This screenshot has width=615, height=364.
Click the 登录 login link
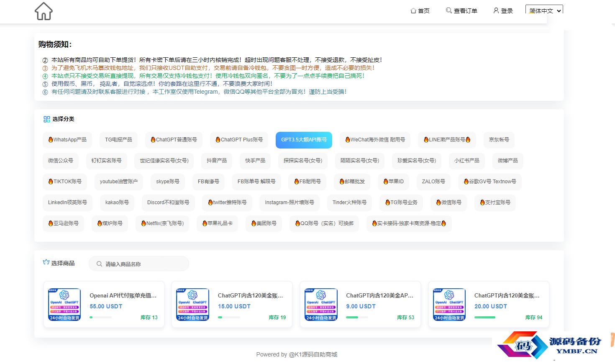coord(503,11)
